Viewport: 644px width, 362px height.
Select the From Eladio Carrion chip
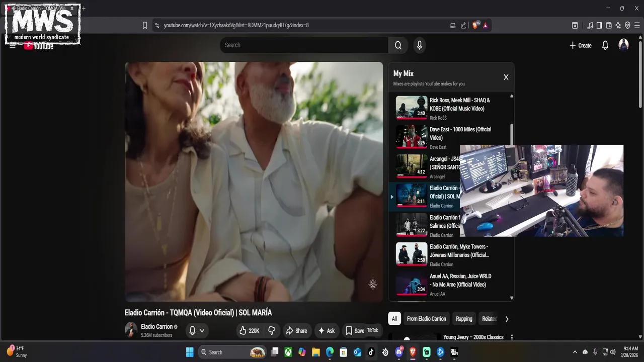[x=427, y=319]
